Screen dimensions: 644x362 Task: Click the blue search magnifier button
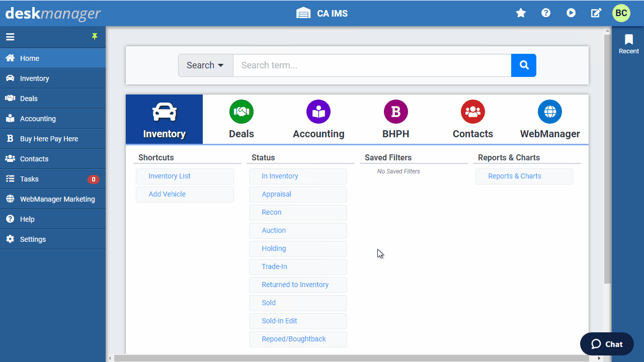pyautogui.click(x=523, y=65)
